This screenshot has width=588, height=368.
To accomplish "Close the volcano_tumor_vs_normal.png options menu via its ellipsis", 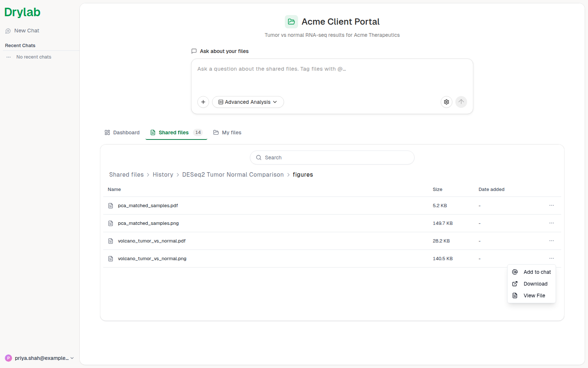I will 552,258.
